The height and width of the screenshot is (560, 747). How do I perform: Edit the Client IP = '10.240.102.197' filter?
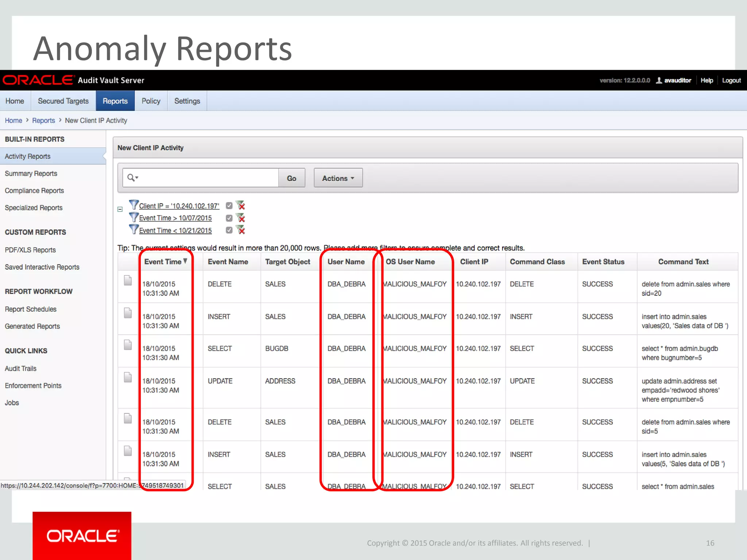click(179, 206)
